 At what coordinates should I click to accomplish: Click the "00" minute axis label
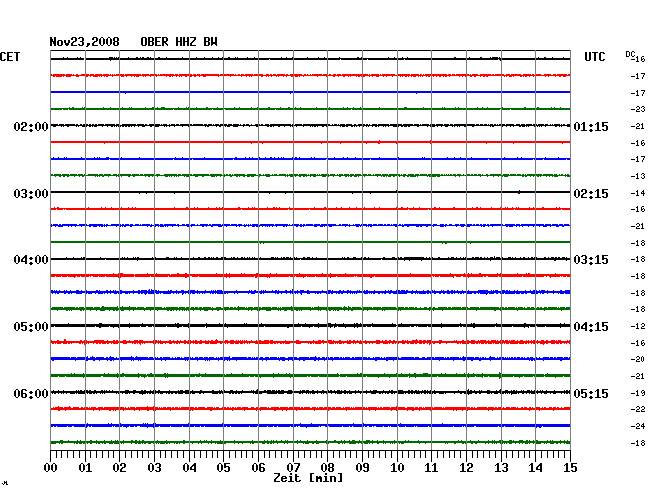[51, 468]
